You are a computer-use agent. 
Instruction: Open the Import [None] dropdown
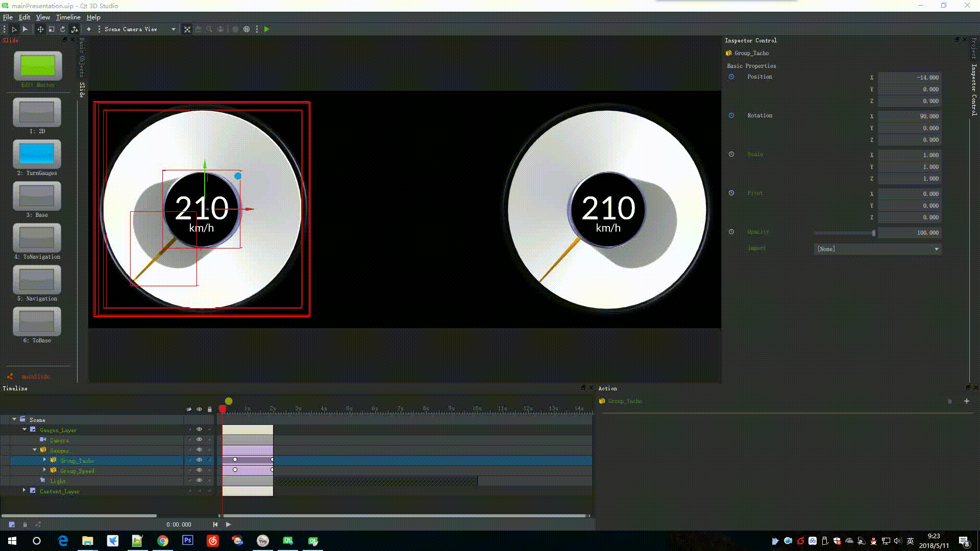(x=877, y=249)
